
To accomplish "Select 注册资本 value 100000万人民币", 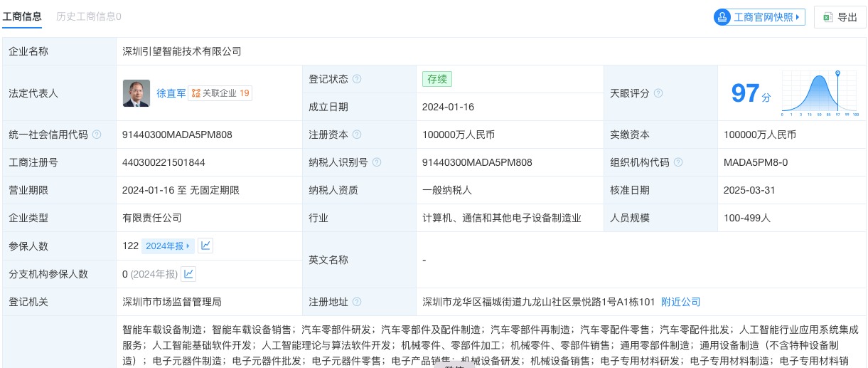I will click(459, 135).
